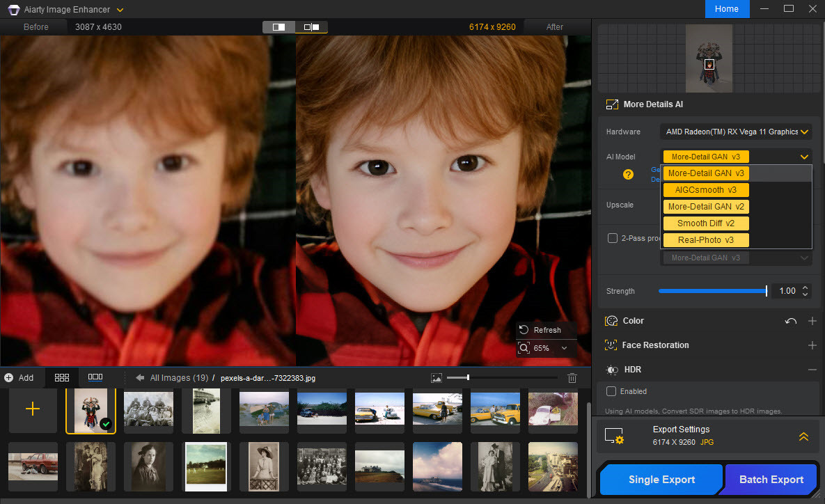
Task: Select AIGCsmooth v3 from the AI Model list
Action: coord(705,189)
